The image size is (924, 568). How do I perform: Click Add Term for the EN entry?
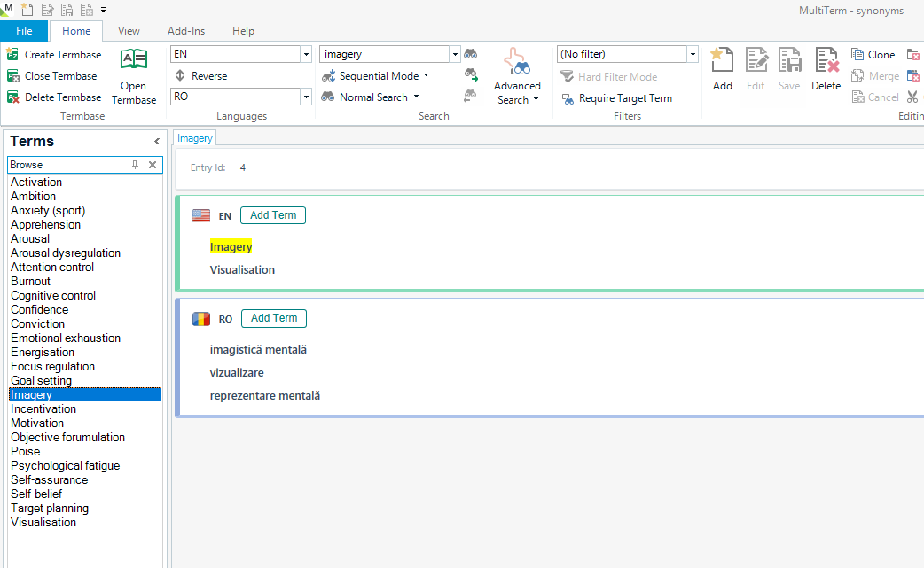(272, 214)
